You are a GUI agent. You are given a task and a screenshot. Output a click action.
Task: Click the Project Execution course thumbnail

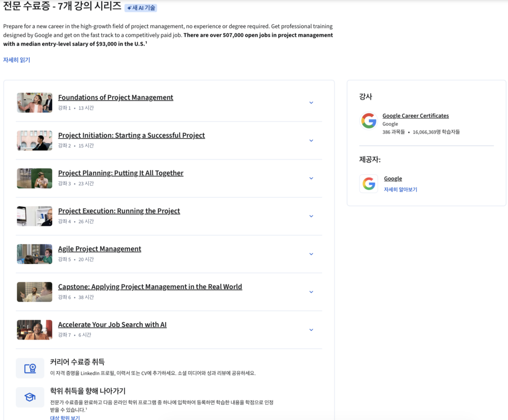pos(34,216)
